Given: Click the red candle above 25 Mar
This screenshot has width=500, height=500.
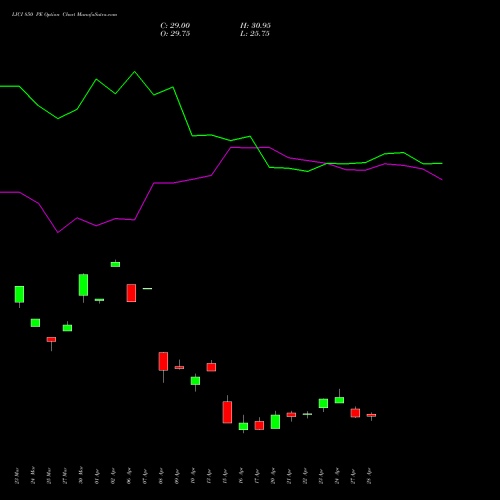Looking at the screenshot, I should click(x=51, y=339).
